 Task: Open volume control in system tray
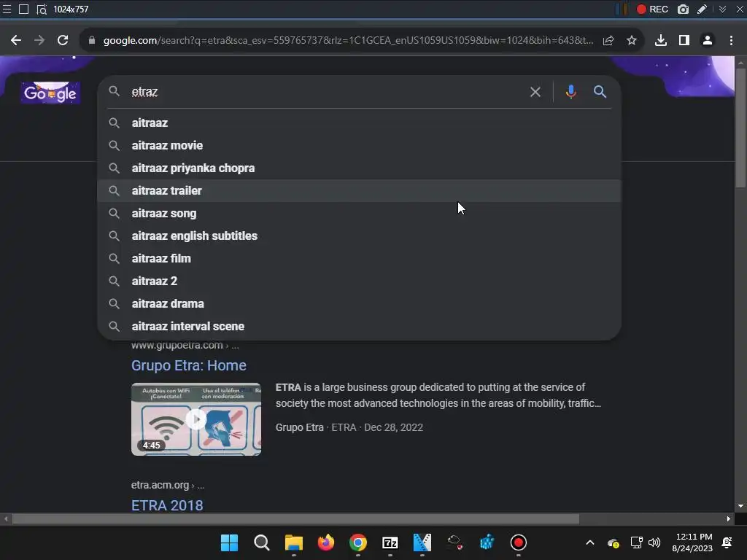point(654,542)
